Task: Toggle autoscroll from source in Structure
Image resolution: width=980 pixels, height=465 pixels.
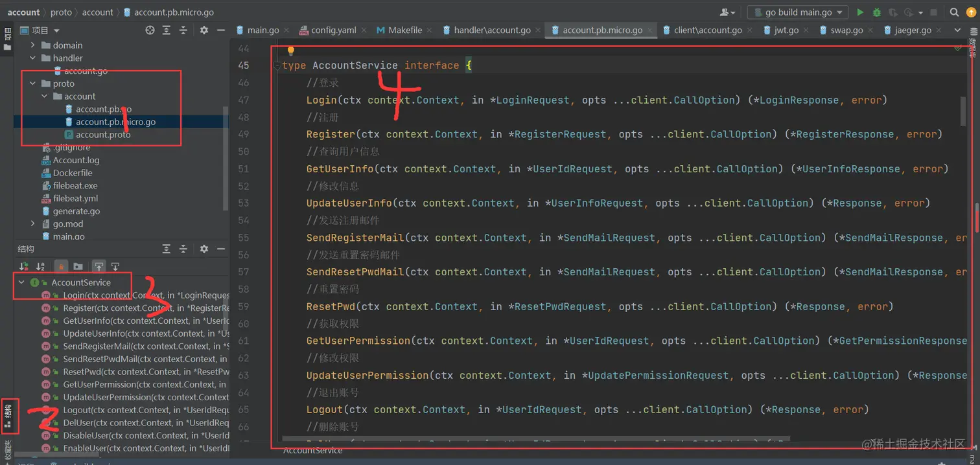Action: tap(115, 266)
